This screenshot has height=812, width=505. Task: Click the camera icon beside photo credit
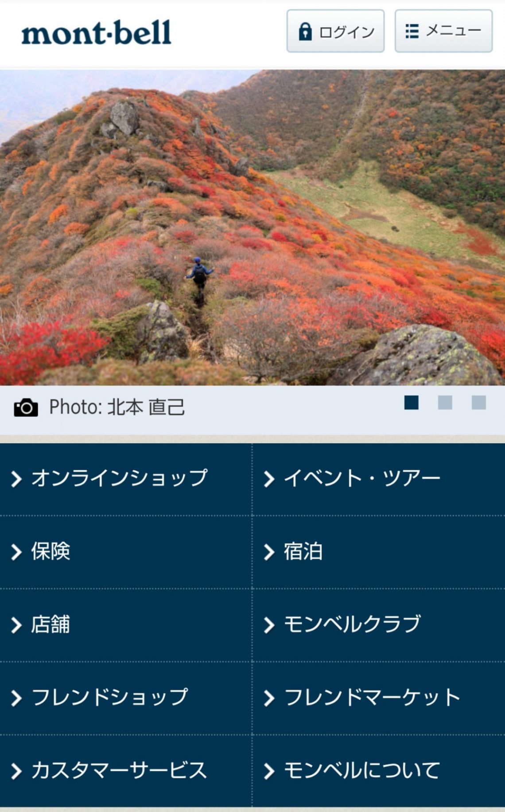pos(26,407)
